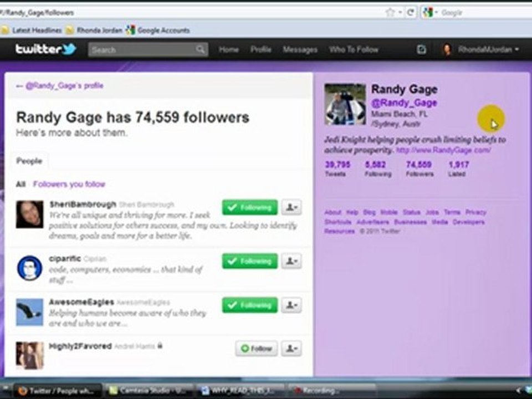Open user actions dropdown for AwesomeEagles

(x=291, y=305)
